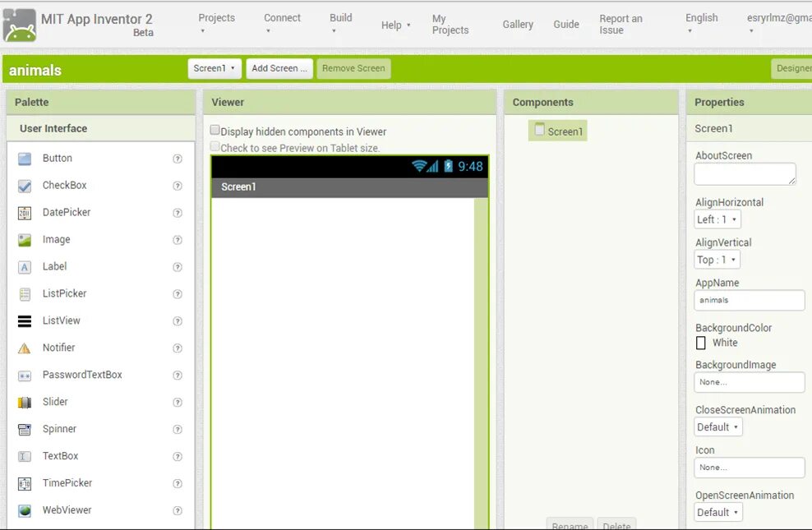Open the Connect menu
This screenshot has height=530, width=812.
click(282, 23)
